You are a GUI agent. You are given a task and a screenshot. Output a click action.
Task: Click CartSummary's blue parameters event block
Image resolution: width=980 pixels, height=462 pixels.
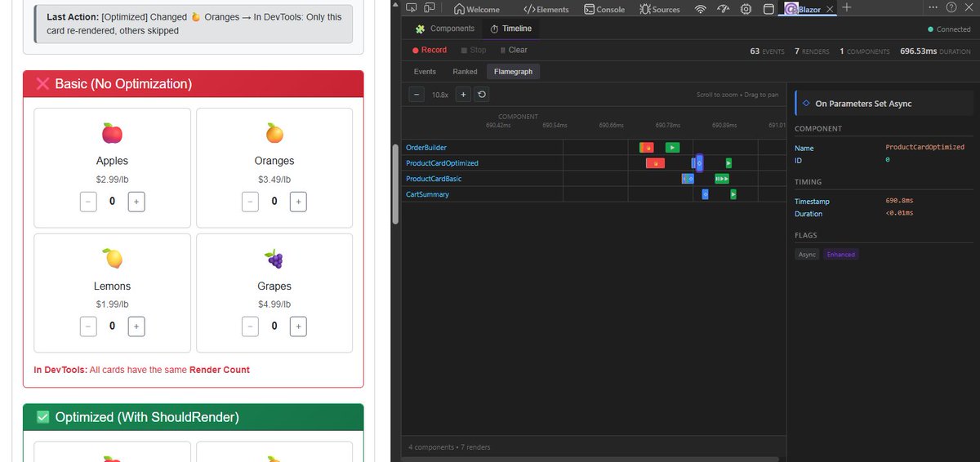pyautogui.click(x=706, y=194)
